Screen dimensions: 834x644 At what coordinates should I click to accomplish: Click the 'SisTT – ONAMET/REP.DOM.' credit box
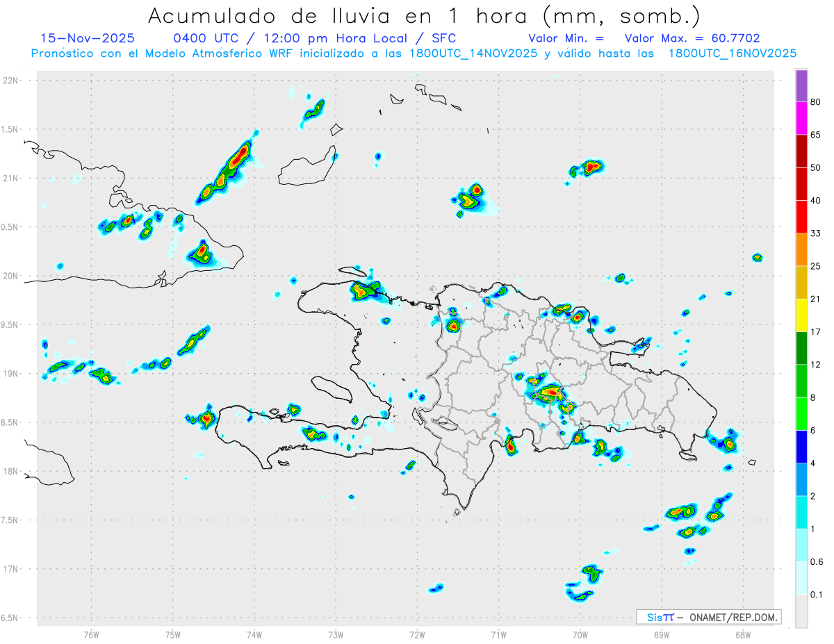click(x=709, y=617)
